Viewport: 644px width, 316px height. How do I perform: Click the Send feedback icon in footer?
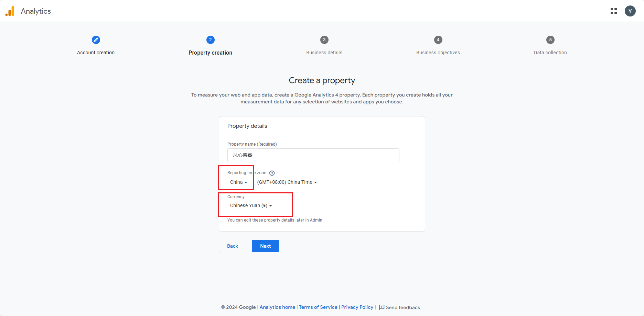382,307
